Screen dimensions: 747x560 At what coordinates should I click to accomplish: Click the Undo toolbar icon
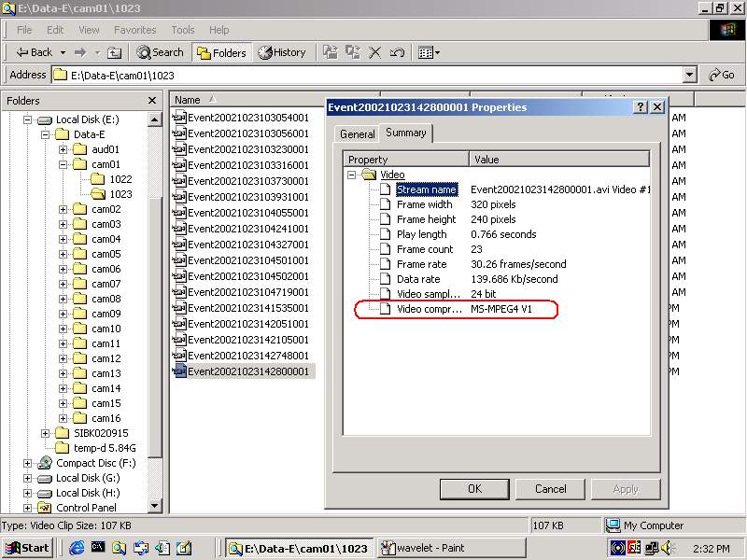point(397,52)
